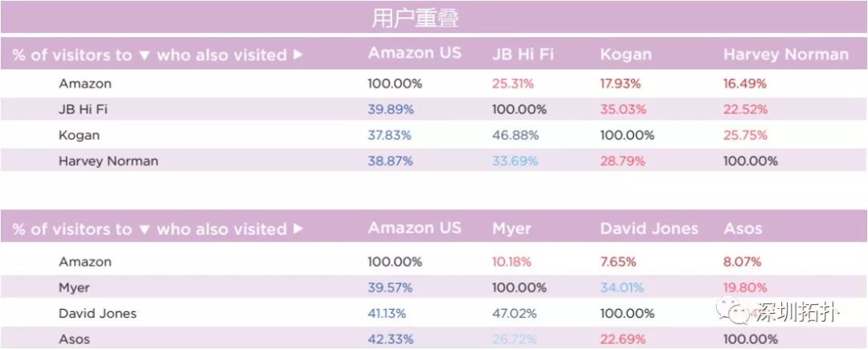Click the right arrow in the bottom table header
Screen dimensions: 868x350
point(298,230)
